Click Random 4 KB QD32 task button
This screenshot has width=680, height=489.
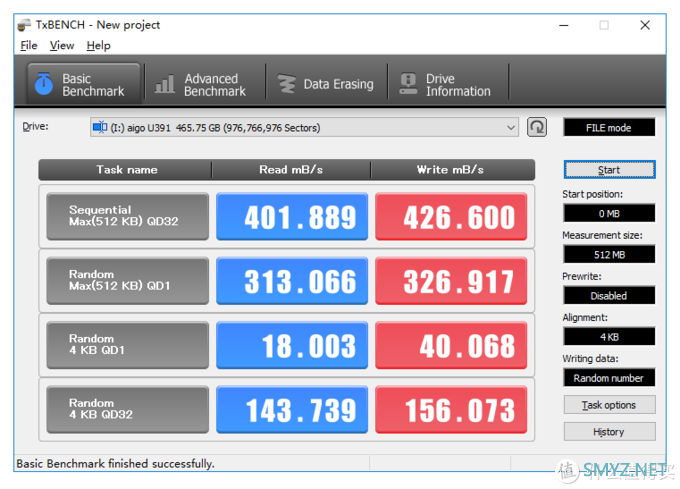pos(128,409)
